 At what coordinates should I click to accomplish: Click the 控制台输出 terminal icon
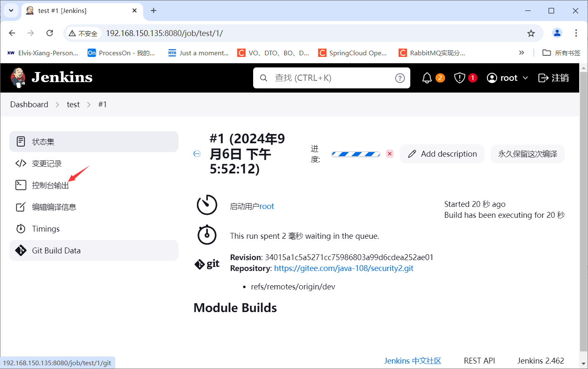pos(21,185)
